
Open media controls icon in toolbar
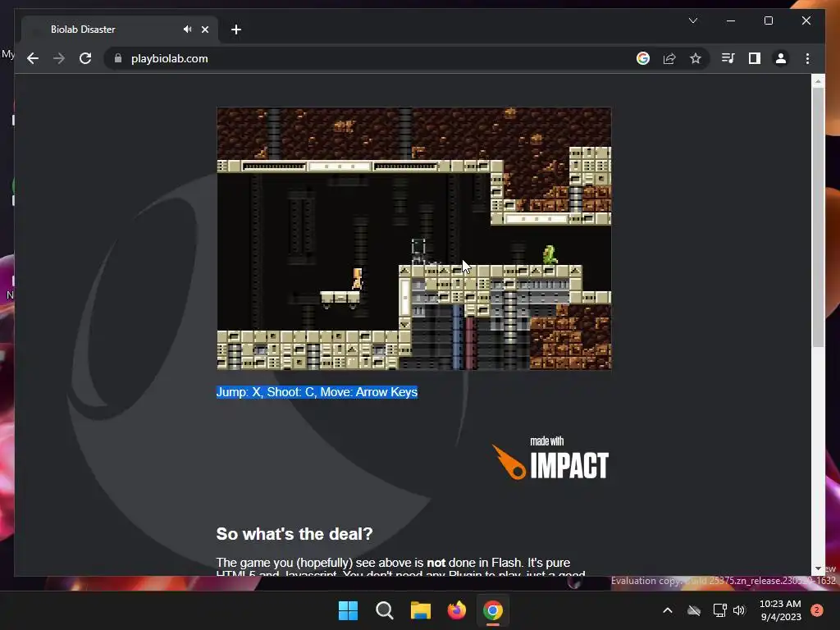coord(728,58)
